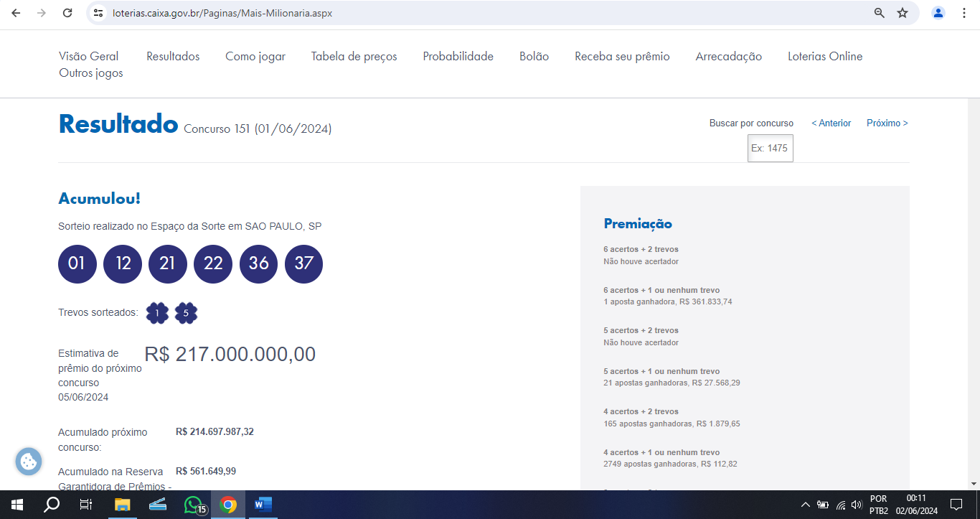Bookmark this page with the star
The image size is (980, 519).
(x=903, y=13)
